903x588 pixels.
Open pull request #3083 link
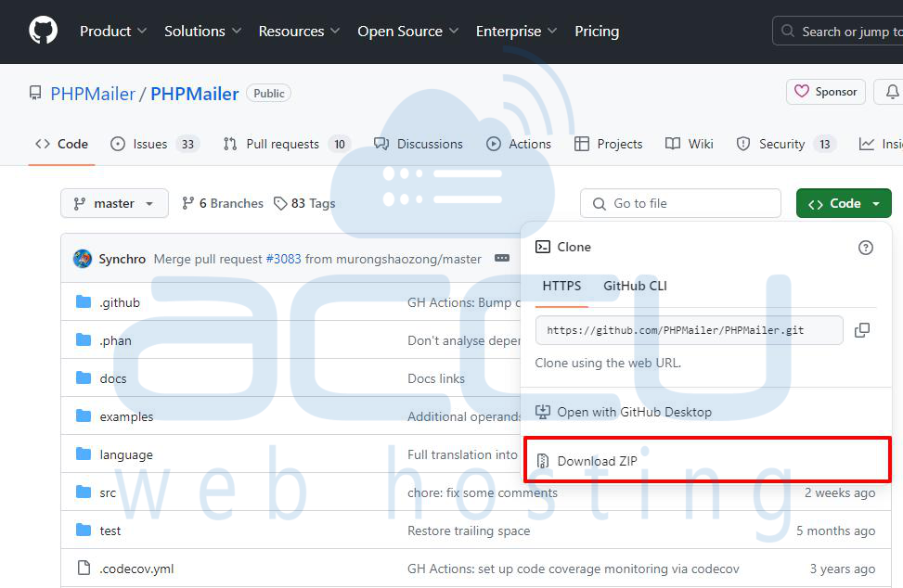(x=283, y=259)
